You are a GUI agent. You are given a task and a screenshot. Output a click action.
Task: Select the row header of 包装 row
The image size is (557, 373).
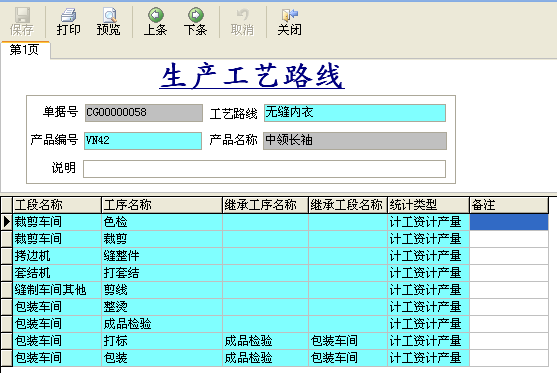6,358
